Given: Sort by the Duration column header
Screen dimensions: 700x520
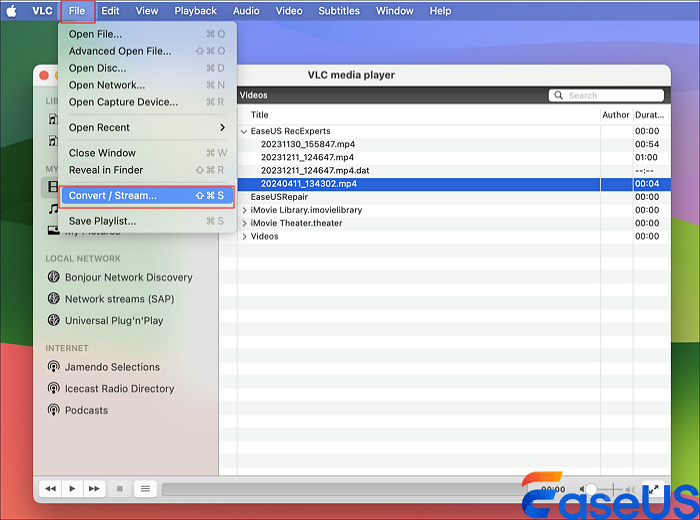Looking at the screenshot, I should (x=650, y=115).
